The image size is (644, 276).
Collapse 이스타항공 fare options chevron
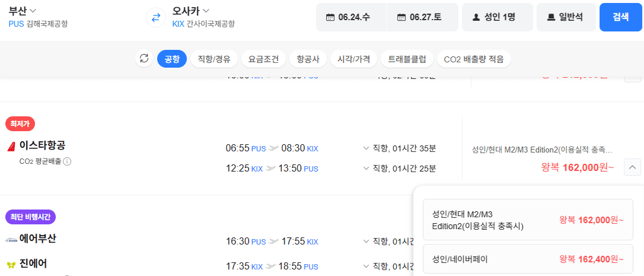[x=632, y=167]
